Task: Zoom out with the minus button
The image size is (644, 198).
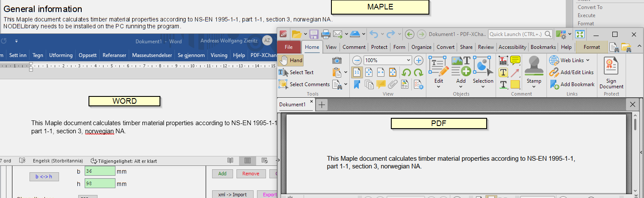Action: [357, 60]
